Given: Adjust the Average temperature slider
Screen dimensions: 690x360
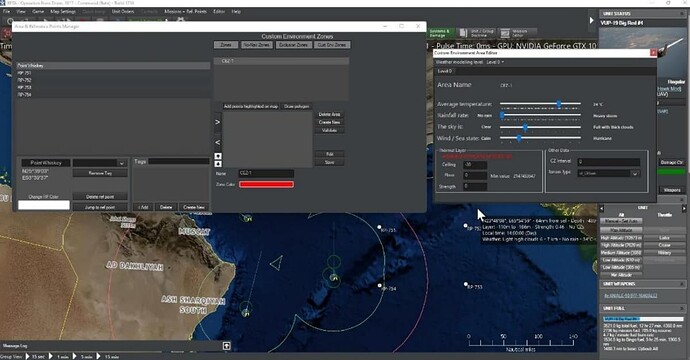Looking at the screenshot, I should point(540,104).
